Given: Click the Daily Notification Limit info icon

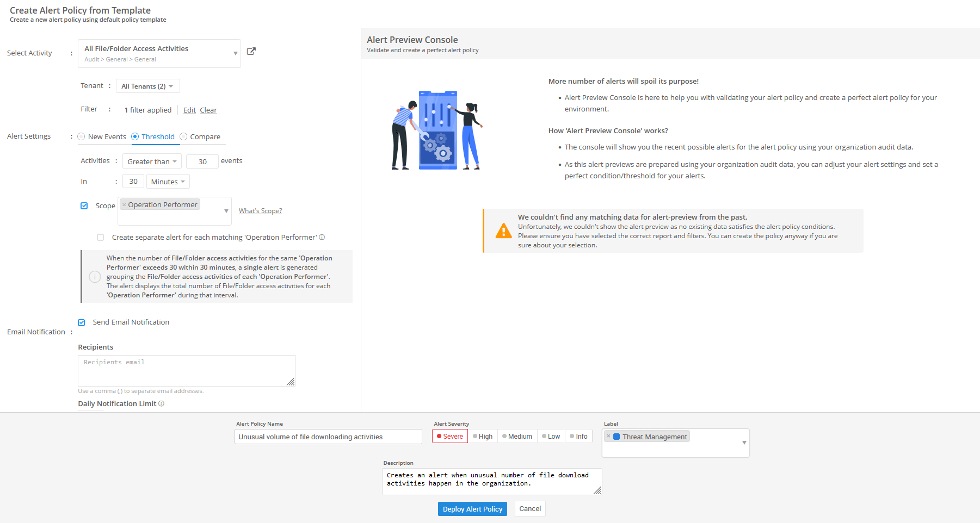Looking at the screenshot, I should pyautogui.click(x=162, y=403).
